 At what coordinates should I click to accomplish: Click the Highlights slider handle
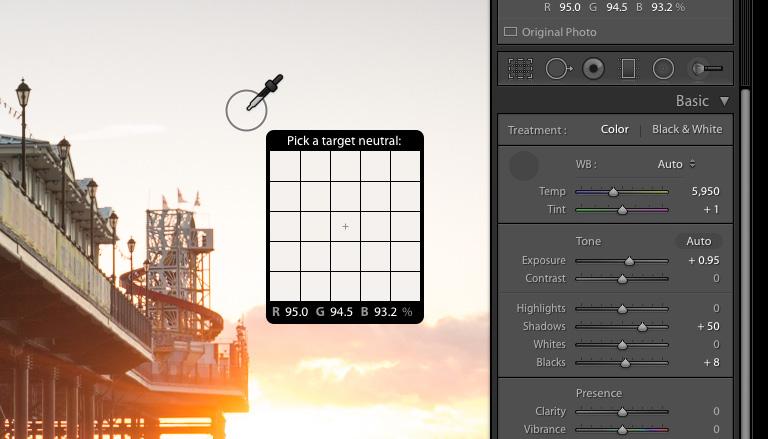[622, 309]
